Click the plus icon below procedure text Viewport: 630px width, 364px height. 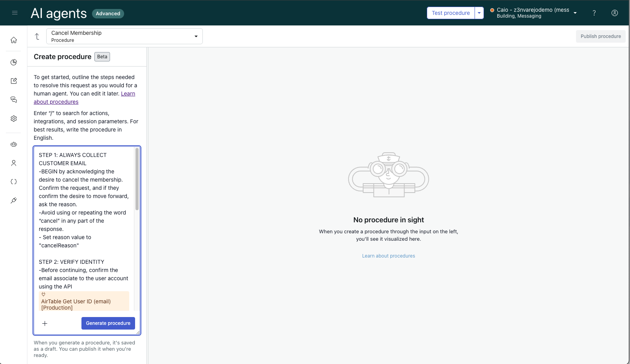[x=45, y=323]
